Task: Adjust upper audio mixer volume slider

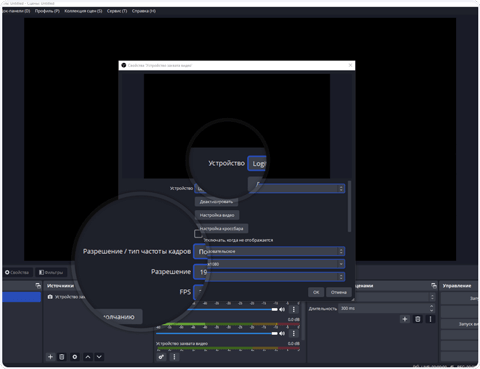Action: click(x=233, y=309)
